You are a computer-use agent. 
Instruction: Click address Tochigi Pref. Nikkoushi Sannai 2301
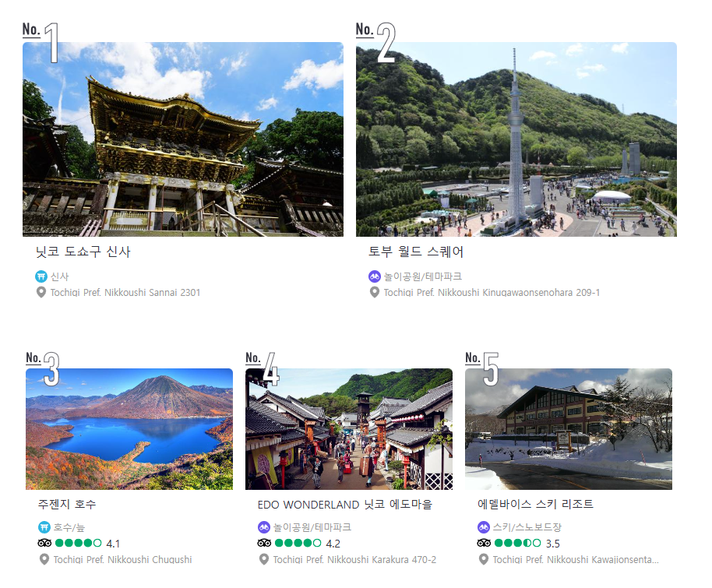point(125,293)
